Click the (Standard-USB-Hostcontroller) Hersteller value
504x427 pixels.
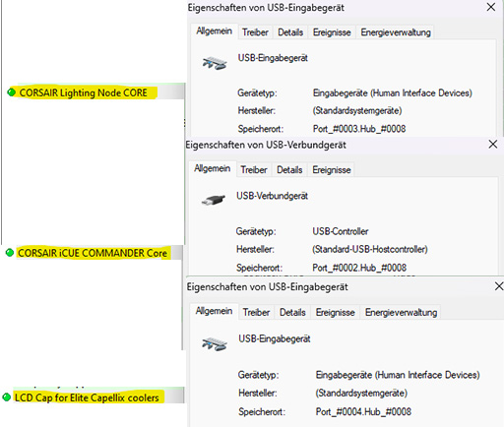370,249
